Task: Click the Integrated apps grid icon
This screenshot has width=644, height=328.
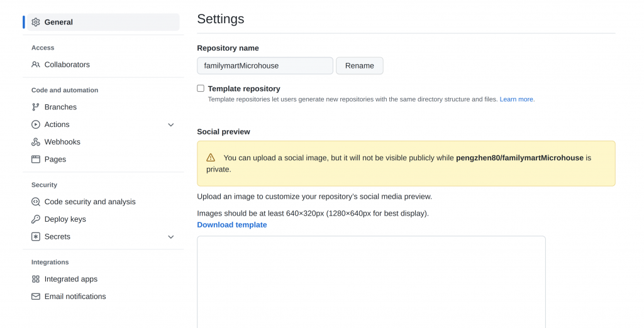Action: (x=36, y=279)
